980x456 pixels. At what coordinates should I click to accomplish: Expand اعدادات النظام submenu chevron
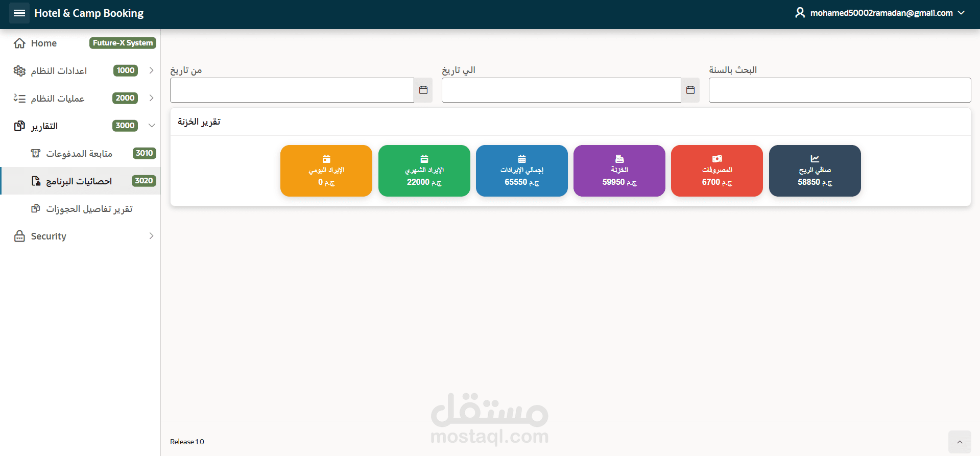point(151,70)
